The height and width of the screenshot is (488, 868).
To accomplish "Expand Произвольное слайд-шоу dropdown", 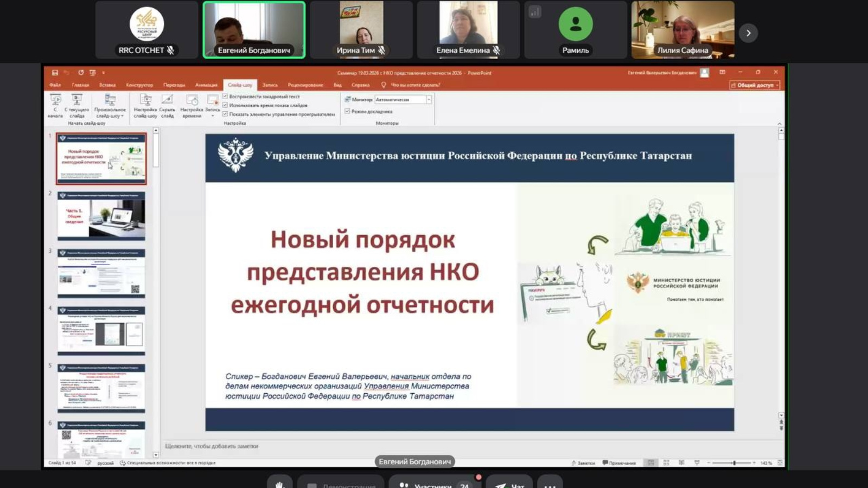I will [x=110, y=106].
